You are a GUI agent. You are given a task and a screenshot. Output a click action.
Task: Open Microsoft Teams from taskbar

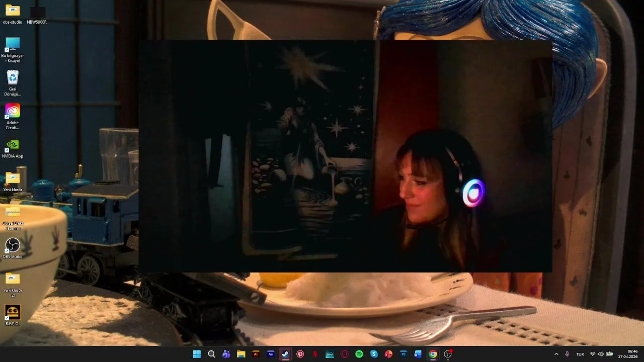coord(226,354)
